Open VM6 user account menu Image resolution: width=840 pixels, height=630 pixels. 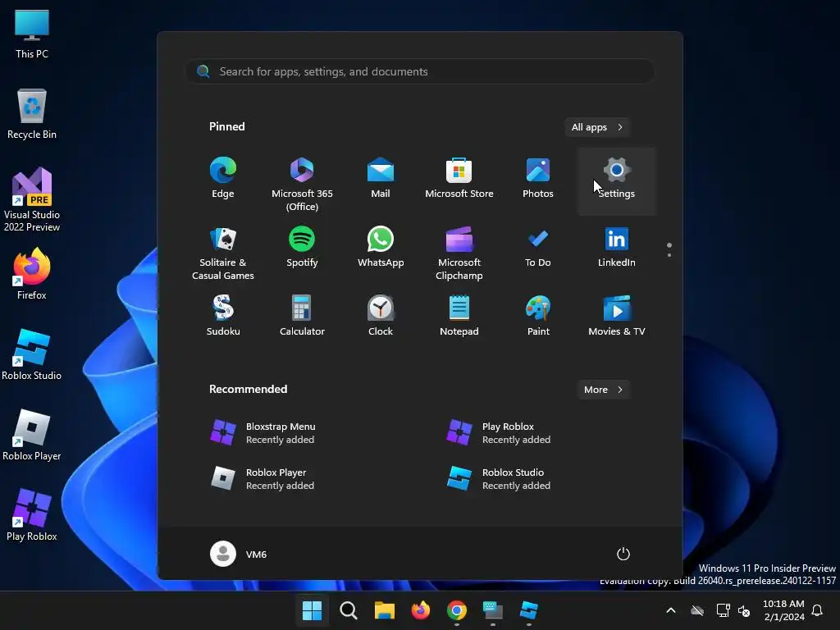point(239,554)
